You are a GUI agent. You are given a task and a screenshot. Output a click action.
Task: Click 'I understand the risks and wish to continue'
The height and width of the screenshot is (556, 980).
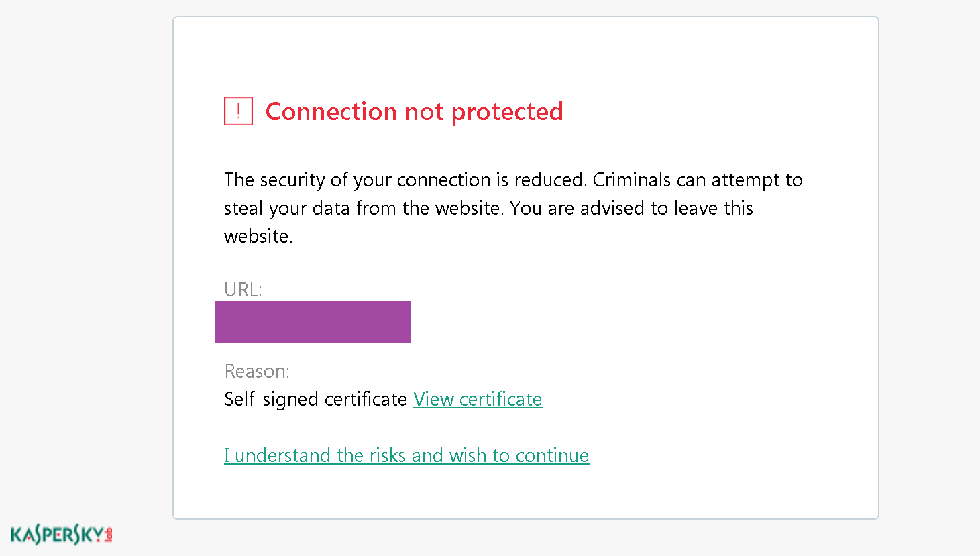pyautogui.click(x=406, y=455)
